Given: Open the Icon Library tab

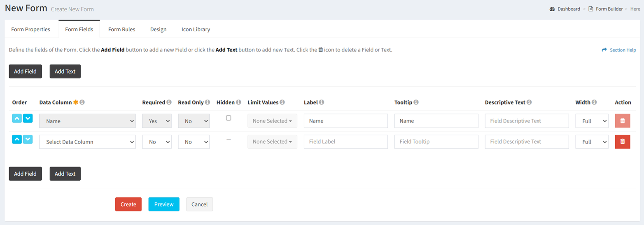Looking at the screenshot, I should point(196,29).
